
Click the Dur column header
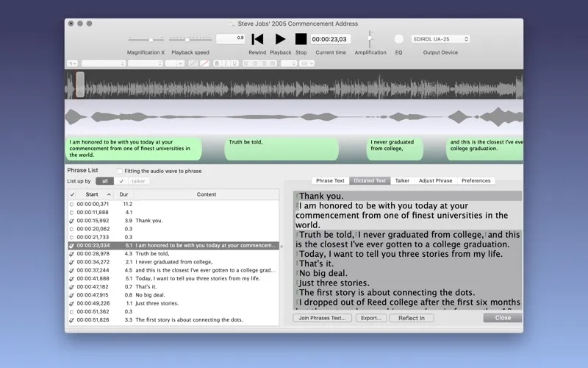123,194
